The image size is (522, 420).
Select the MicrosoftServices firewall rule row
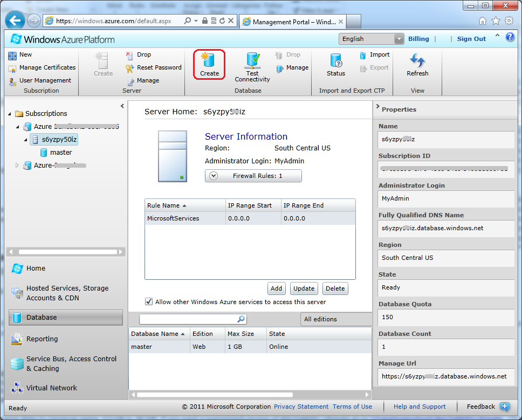pyautogui.click(x=250, y=219)
